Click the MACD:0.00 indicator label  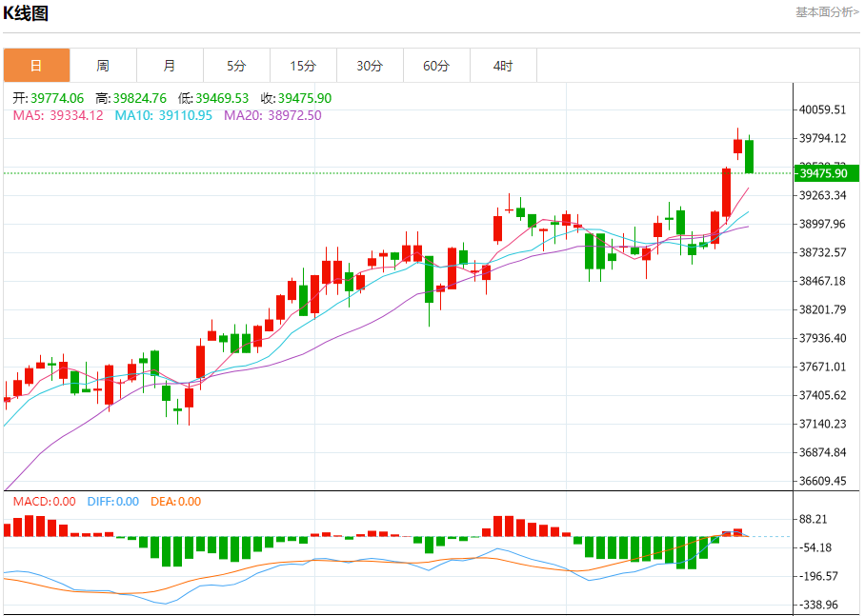pyautogui.click(x=44, y=502)
